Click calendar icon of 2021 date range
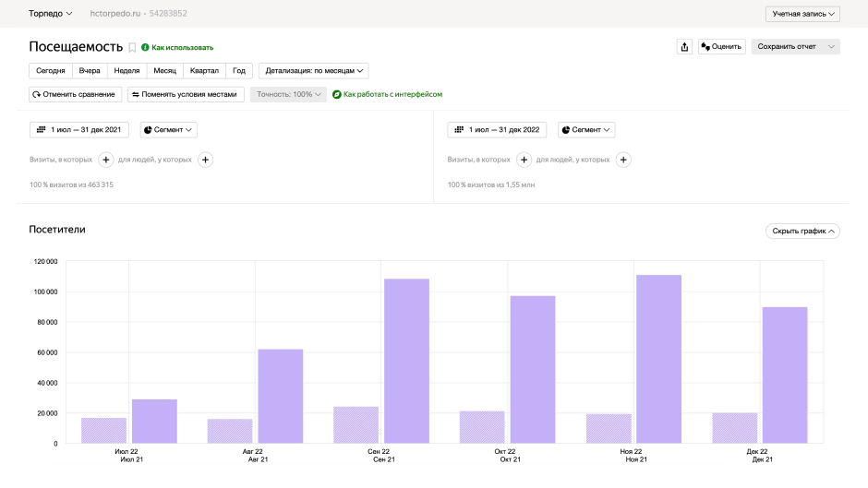Image resolution: width=868 pixels, height=488 pixels. click(x=41, y=130)
